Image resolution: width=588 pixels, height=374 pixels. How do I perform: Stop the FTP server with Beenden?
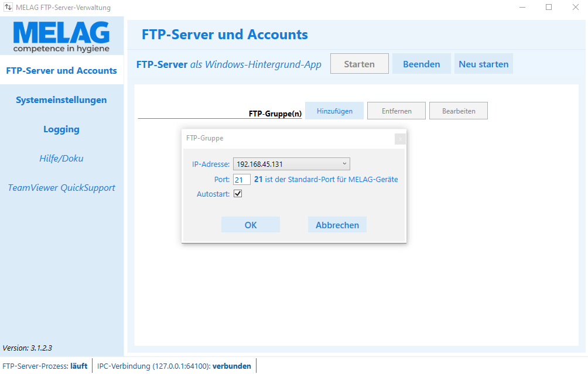[x=422, y=64]
